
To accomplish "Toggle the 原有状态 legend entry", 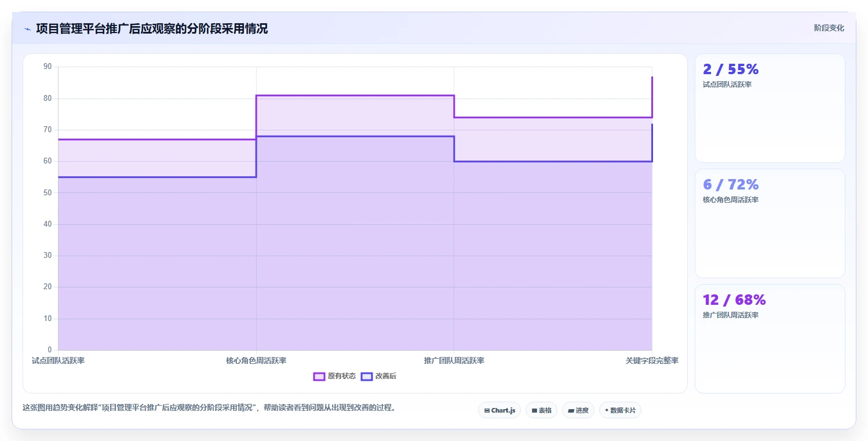I will (334, 376).
